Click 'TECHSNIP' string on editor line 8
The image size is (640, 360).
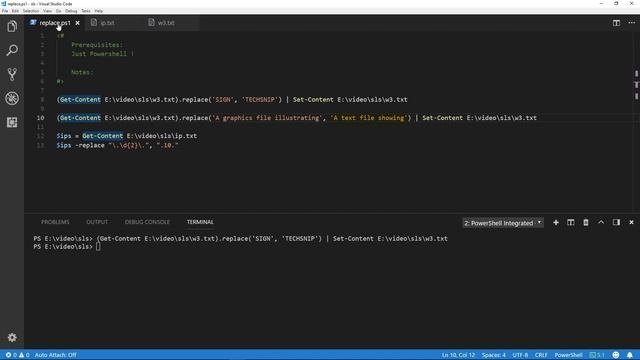click(260, 100)
